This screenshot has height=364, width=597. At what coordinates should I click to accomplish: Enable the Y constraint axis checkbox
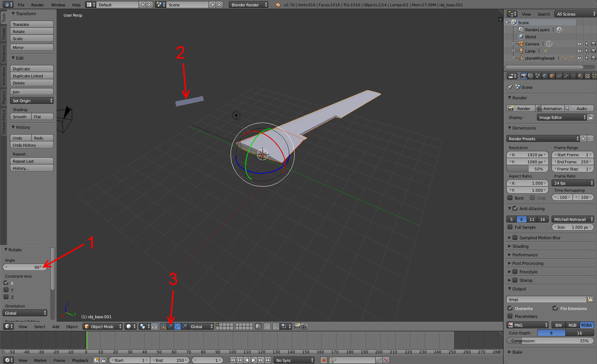6,290
